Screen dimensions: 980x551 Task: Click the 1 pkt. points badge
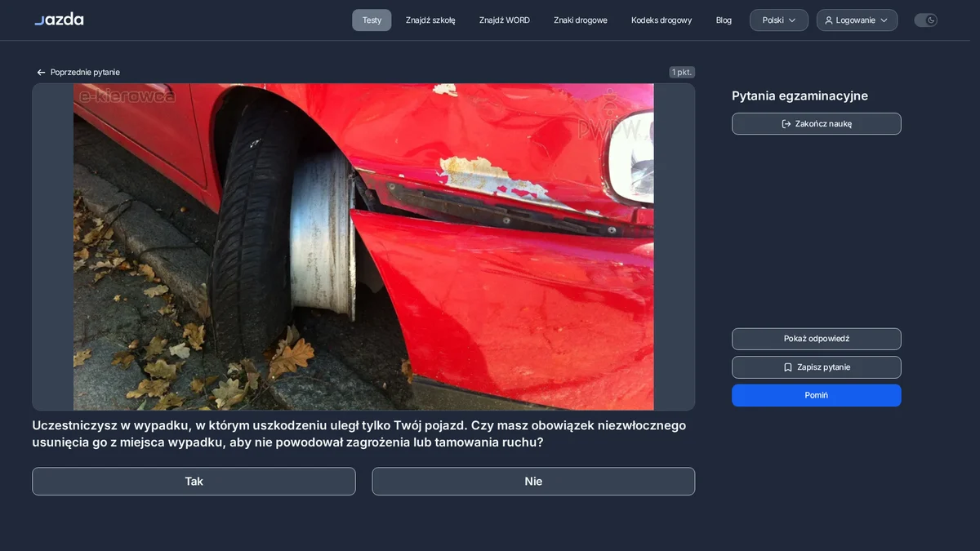(682, 73)
